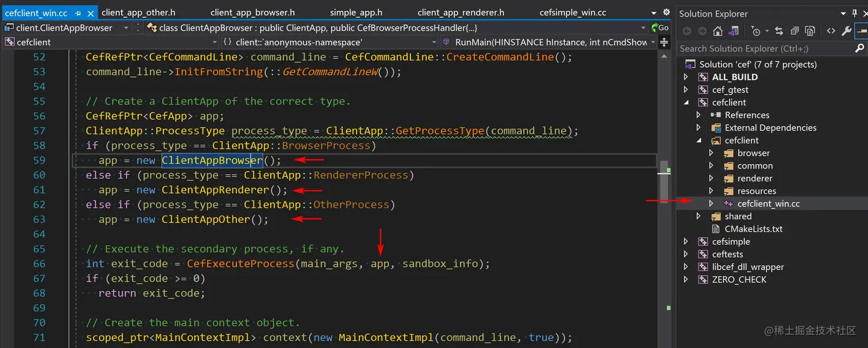Close the cefclient_win.cc tab

click(x=91, y=13)
